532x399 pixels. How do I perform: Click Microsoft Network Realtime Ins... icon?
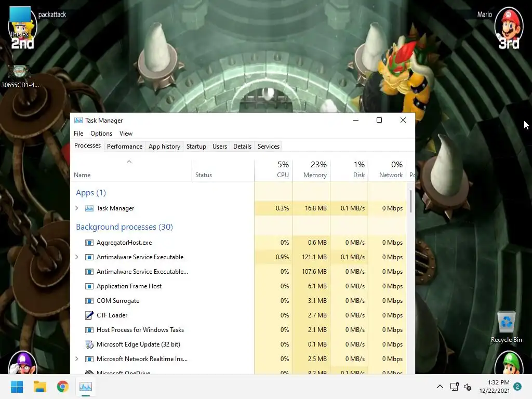(89, 359)
